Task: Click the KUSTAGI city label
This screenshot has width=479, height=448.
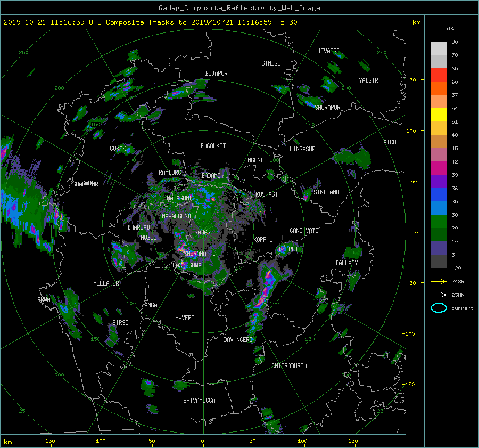Action: click(267, 194)
